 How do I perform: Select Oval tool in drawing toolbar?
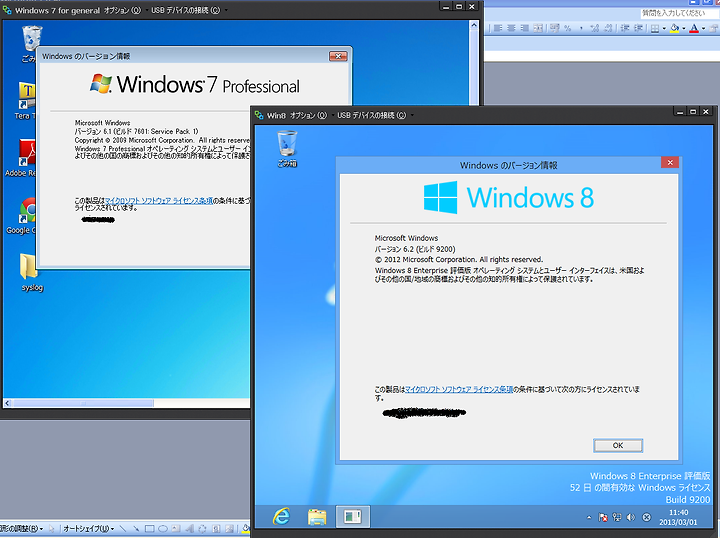[163, 529]
